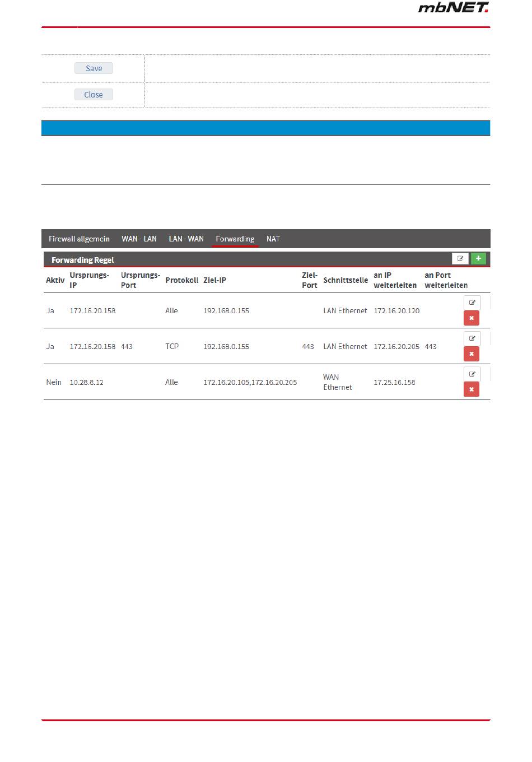Switch to the WAN - LAN tab

click(139, 239)
